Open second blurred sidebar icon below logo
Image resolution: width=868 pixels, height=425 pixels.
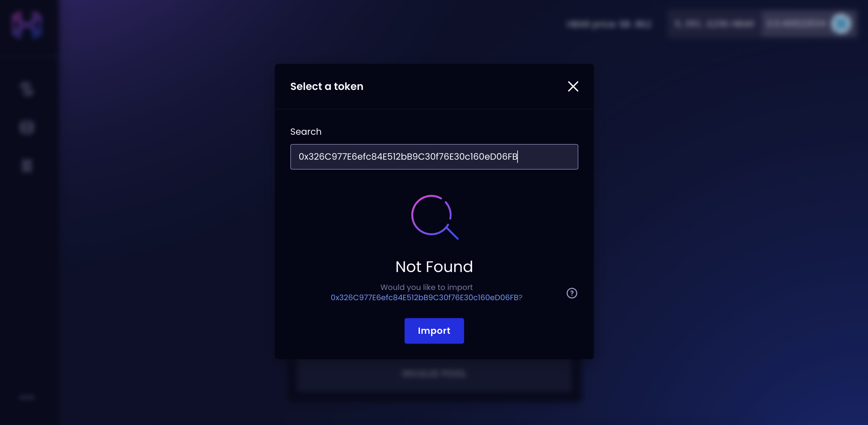pyautogui.click(x=27, y=127)
